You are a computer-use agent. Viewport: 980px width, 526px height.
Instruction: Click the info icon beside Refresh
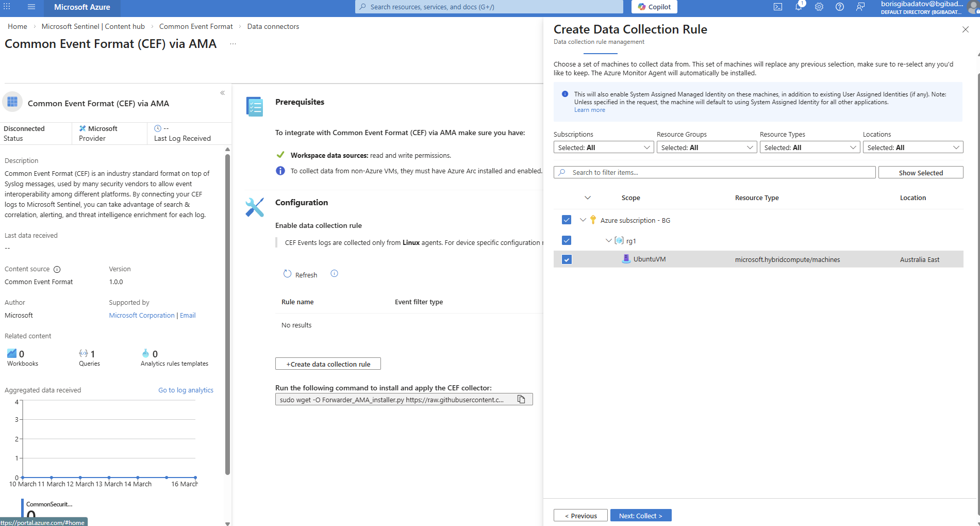point(334,274)
